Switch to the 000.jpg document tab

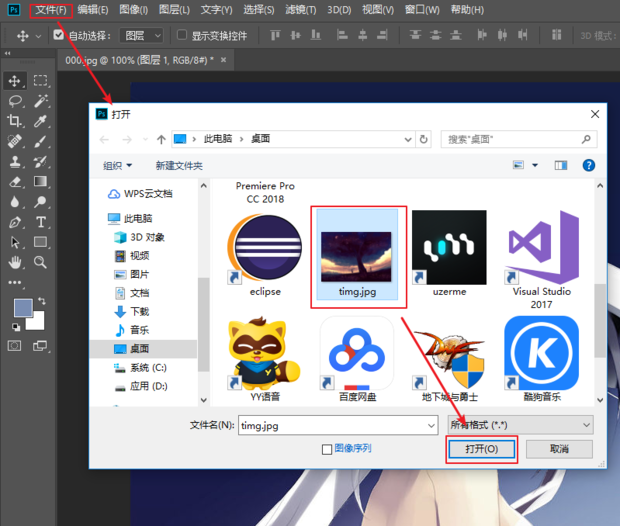[139, 61]
